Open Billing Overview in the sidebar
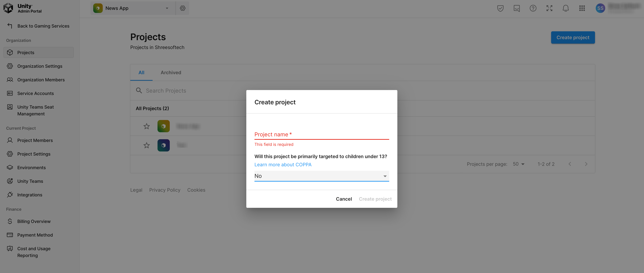Image resolution: width=644 pixels, height=273 pixels. 34,221
